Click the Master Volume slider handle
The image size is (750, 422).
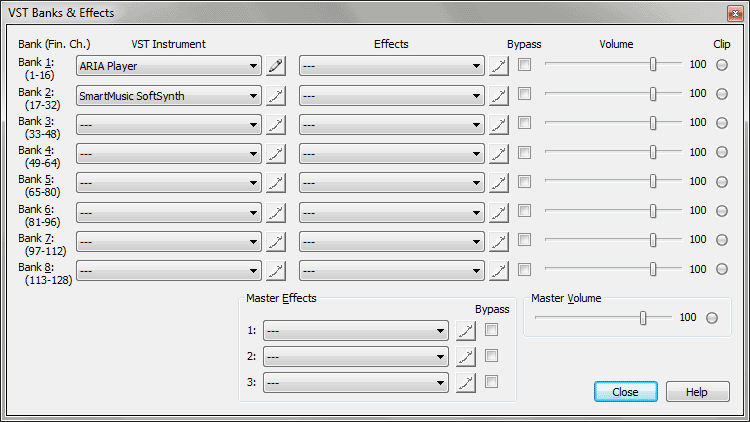(643, 318)
